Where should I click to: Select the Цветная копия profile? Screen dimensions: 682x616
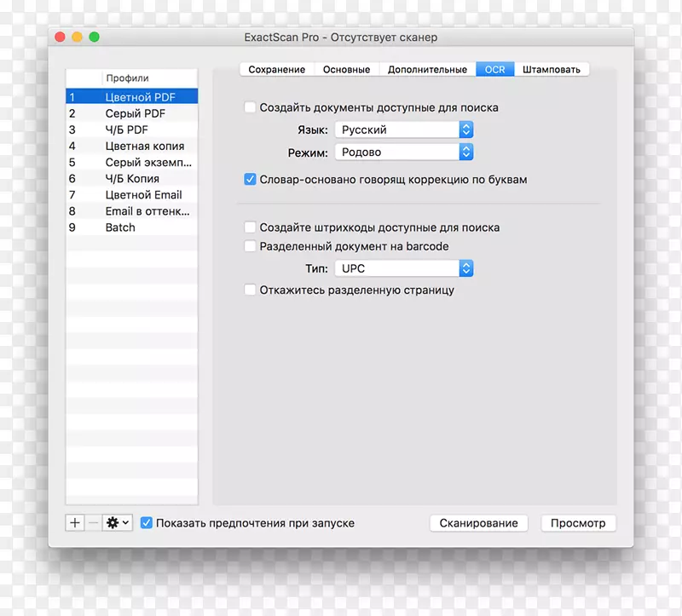point(132,146)
